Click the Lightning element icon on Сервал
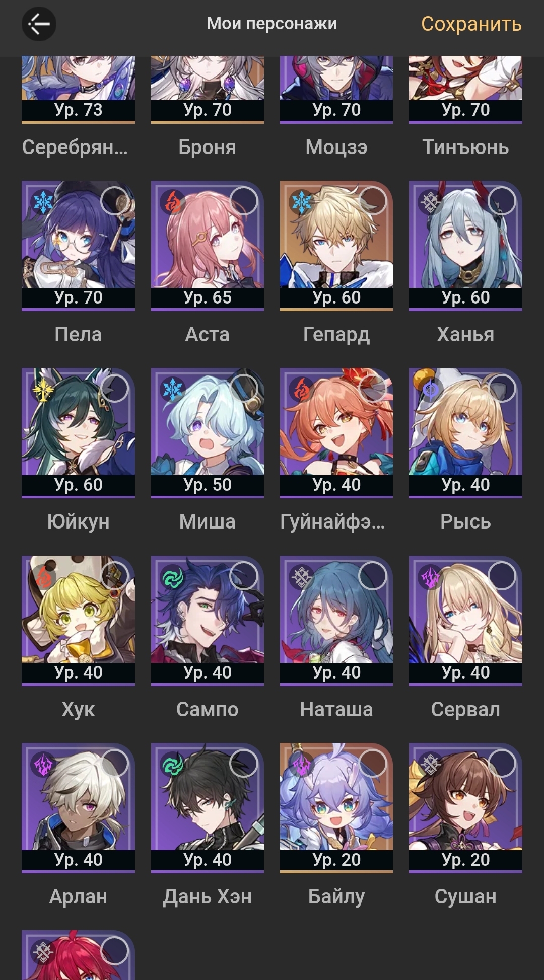The width and height of the screenshot is (544, 980). [430, 577]
